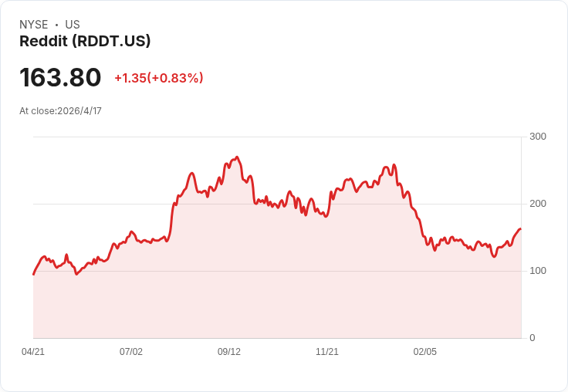Select the 02/05 date on the x-axis
Viewport: 568px width, 392px height.
(x=425, y=352)
